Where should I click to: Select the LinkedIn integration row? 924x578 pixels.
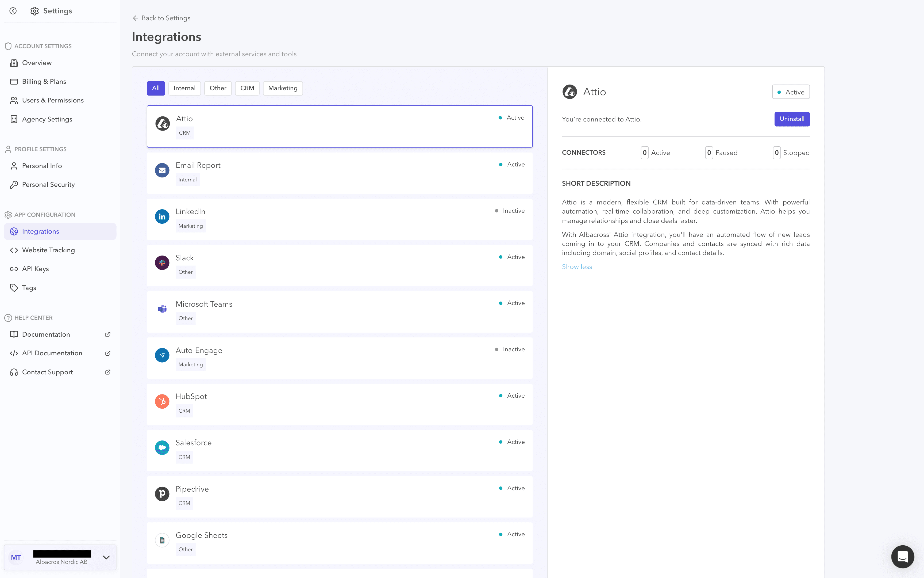pyautogui.click(x=340, y=219)
